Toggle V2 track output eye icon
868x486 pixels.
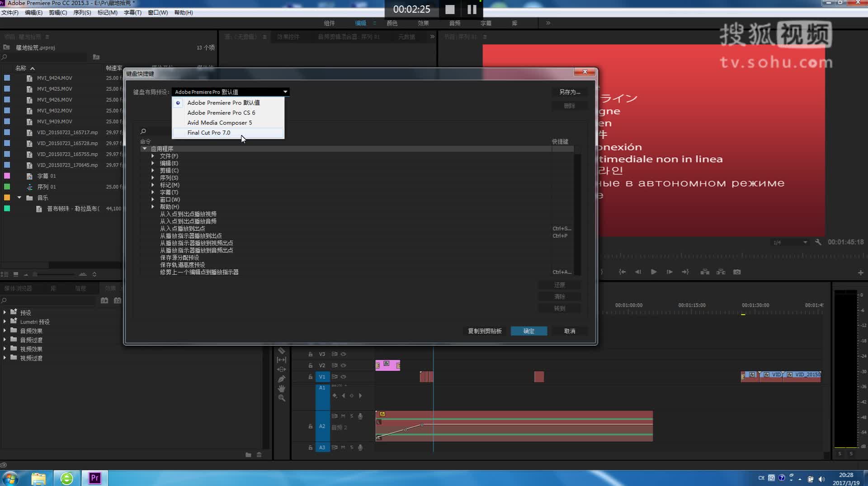pyautogui.click(x=344, y=365)
